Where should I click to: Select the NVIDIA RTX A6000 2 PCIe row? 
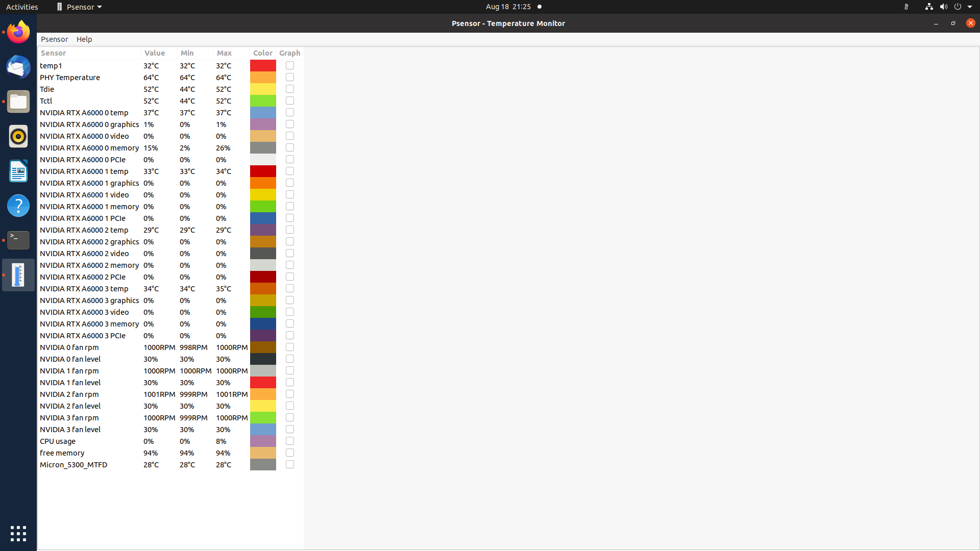[170, 277]
